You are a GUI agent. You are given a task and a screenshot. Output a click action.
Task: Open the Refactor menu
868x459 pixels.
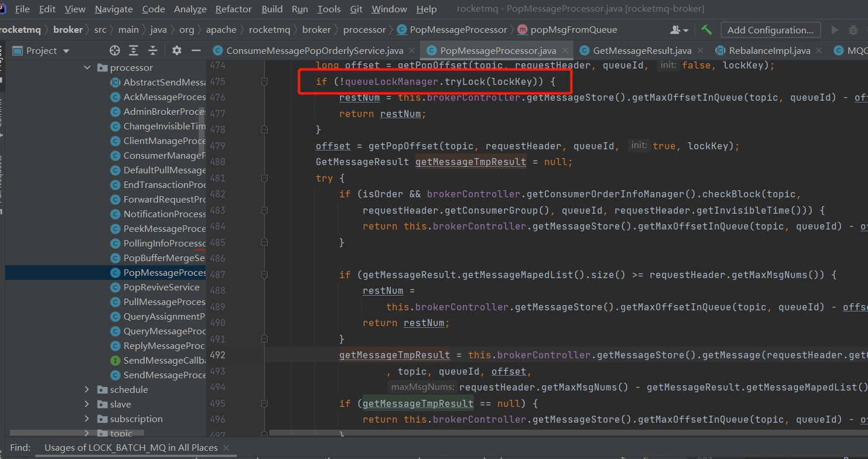pos(234,9)
